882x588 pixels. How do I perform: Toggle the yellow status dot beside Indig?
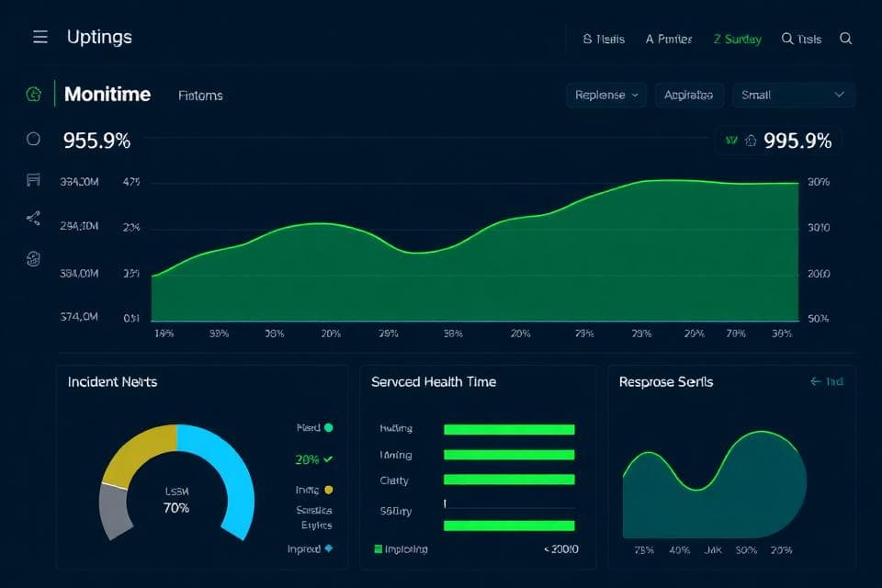pos(329,490)
